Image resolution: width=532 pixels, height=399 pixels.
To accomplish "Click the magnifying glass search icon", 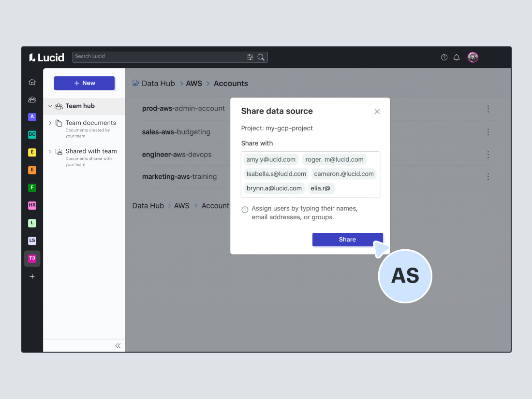I will click(x=261, y=57).
